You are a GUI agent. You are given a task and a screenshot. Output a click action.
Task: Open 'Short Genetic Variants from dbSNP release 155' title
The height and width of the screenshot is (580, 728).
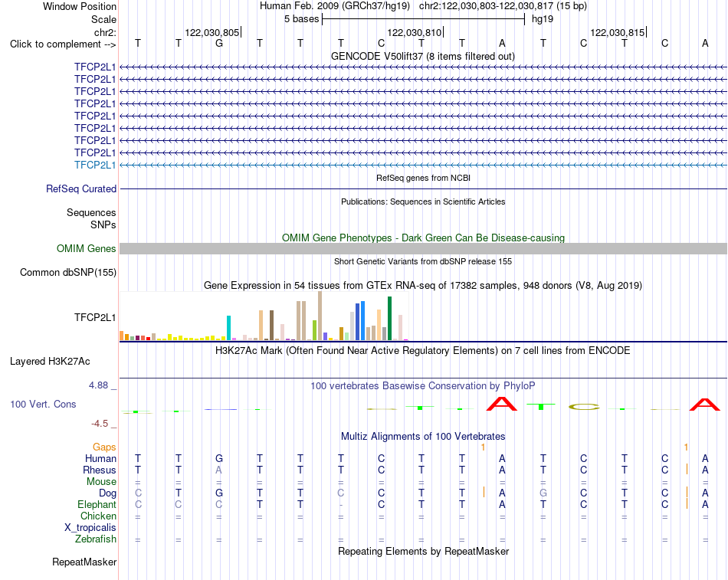pos(423,261)
